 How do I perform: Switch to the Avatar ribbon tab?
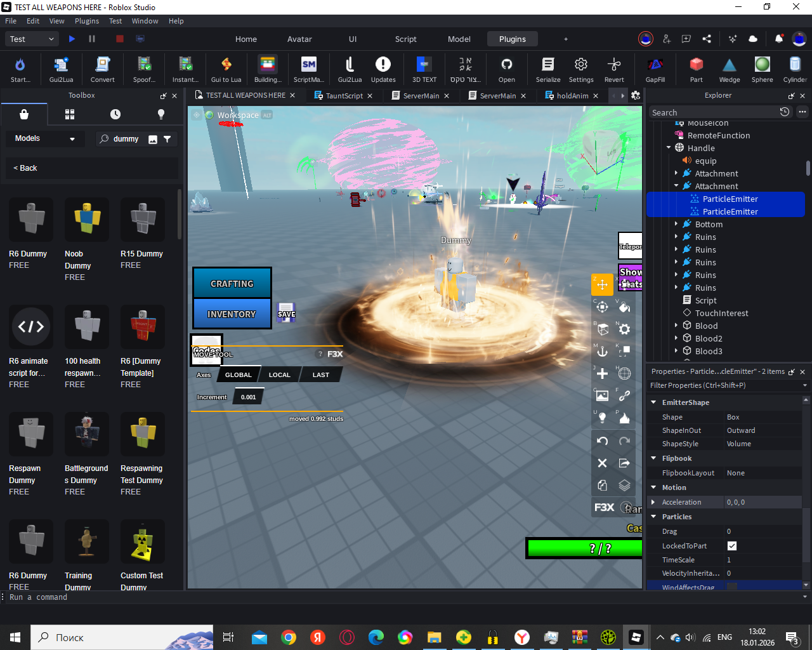click(x=299, y=39)
